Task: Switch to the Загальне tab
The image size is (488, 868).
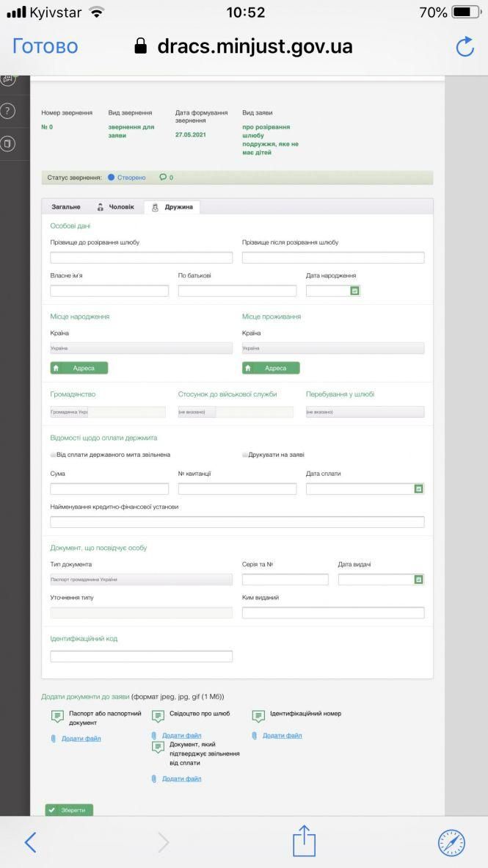Action: pos(66,207)
